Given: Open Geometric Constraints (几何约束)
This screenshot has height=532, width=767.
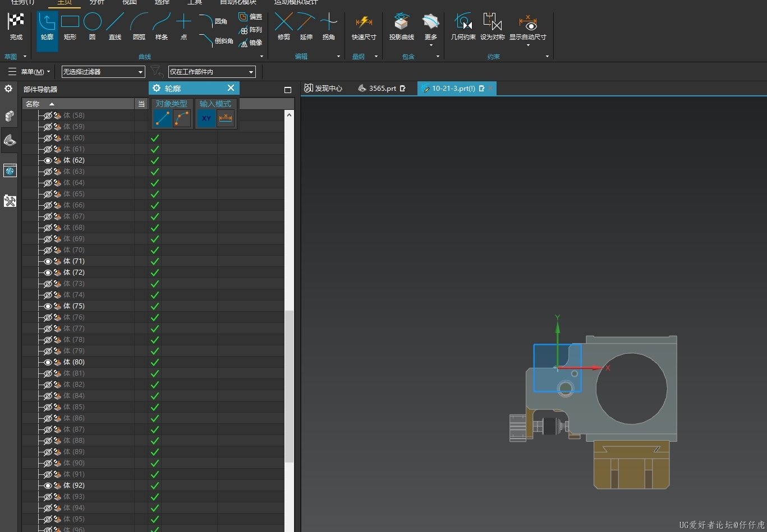Looking at the screenshot, I should click(463, 27).
